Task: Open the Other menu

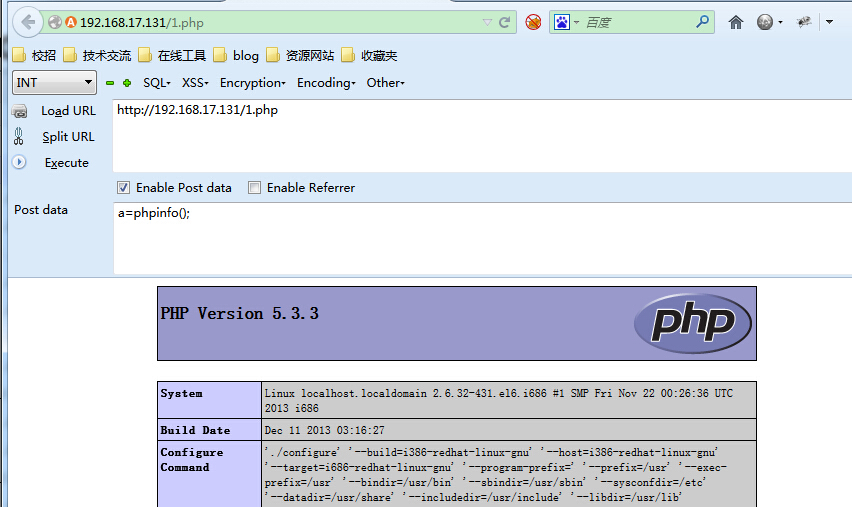Action: click(x=385, y=83)
